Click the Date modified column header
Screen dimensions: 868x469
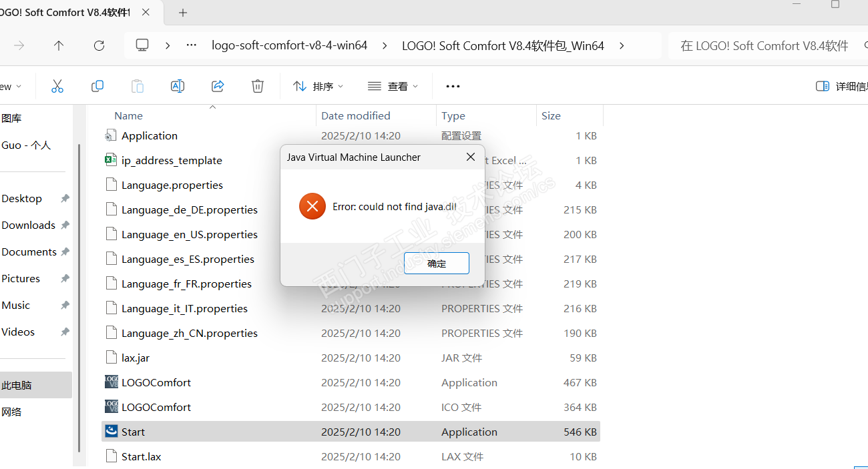point(356,115)
